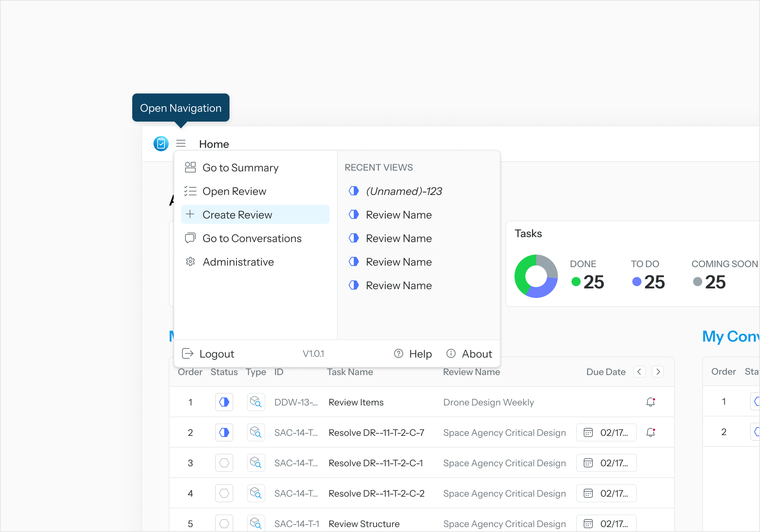Toggle status hexagon for task order 4
This screenshot has height=532, width=760.
[x=224, y=493]
